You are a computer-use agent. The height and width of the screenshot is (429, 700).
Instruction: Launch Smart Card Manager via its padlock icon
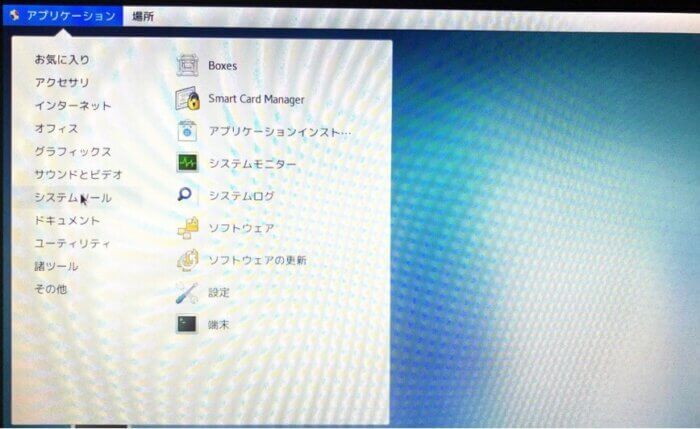coord(187,99)
